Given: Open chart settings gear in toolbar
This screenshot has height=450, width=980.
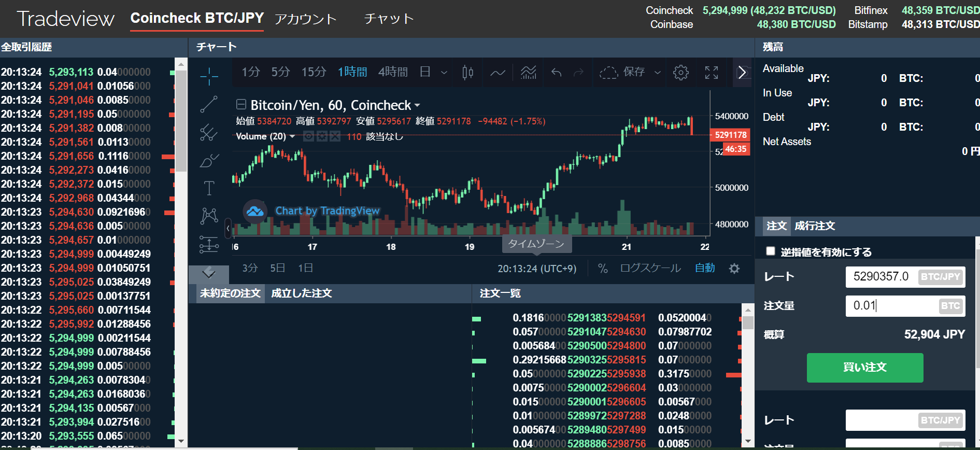Looking at the screenshot, I should (681, 72).
